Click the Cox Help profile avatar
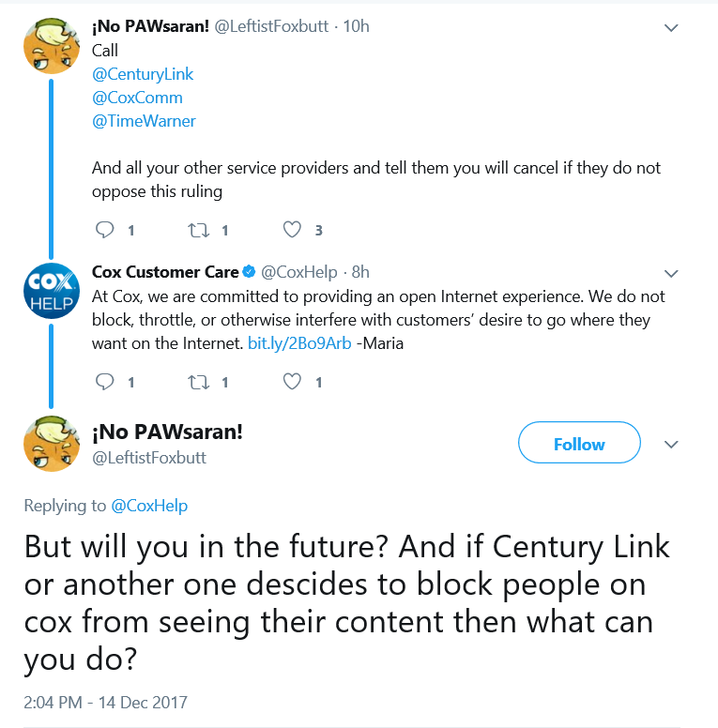Viewport: 718px width, 728px height. [52, 291]
